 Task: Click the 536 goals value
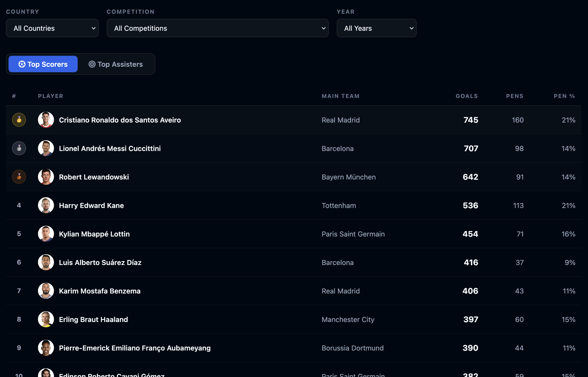(x=470, y=205)
